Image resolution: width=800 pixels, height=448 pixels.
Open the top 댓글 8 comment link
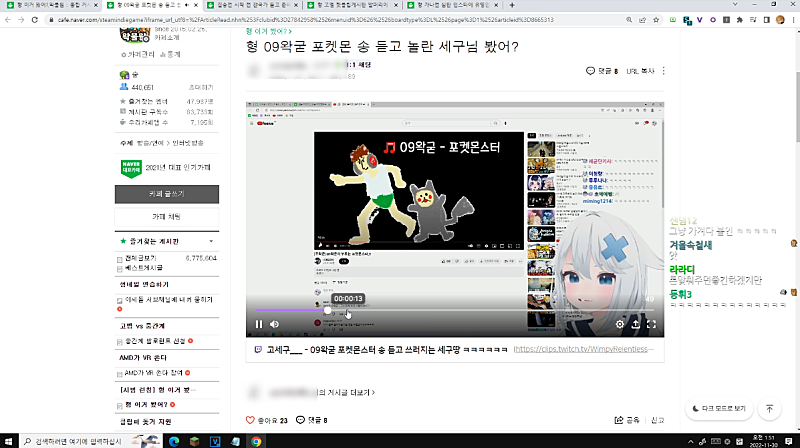[x=602, y=71]
